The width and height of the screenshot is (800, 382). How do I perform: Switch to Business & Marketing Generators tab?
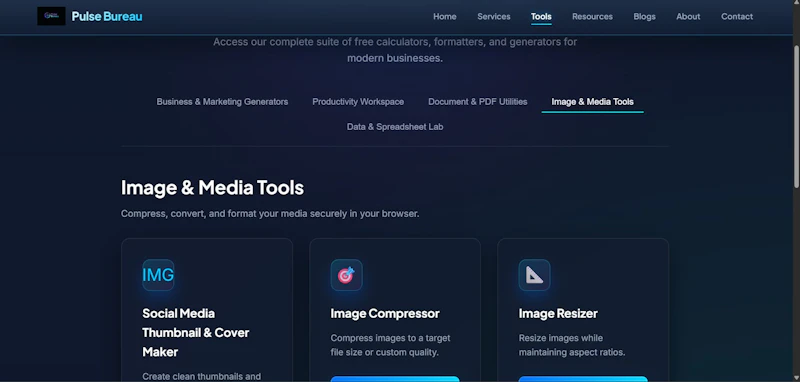pos(222,101)
